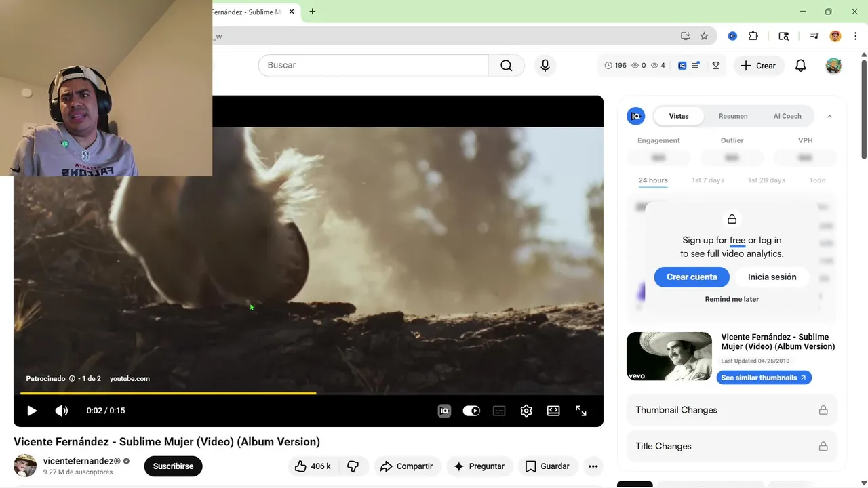Screen dimensions: 868x488
Task: Click the Crear cuenta button
Action: (x=692, y=277)
